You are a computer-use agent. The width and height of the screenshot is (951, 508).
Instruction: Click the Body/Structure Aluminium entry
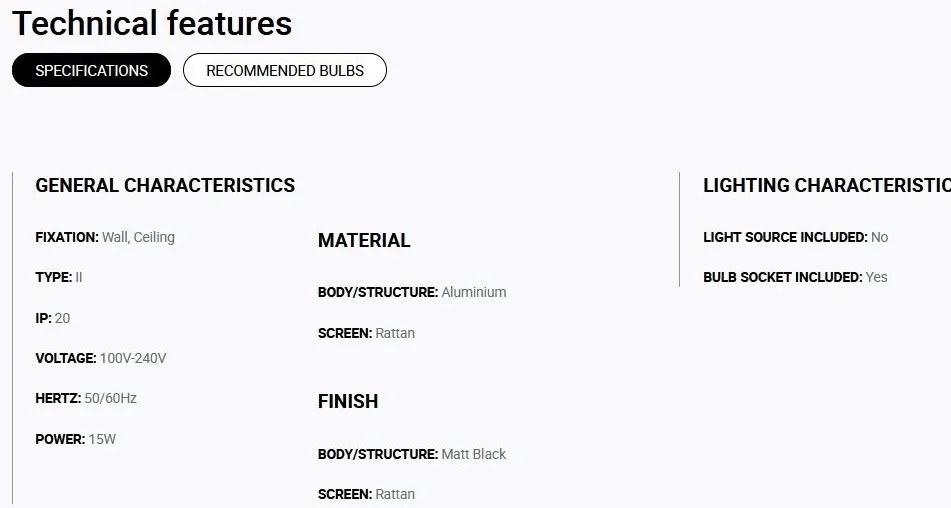412,292
